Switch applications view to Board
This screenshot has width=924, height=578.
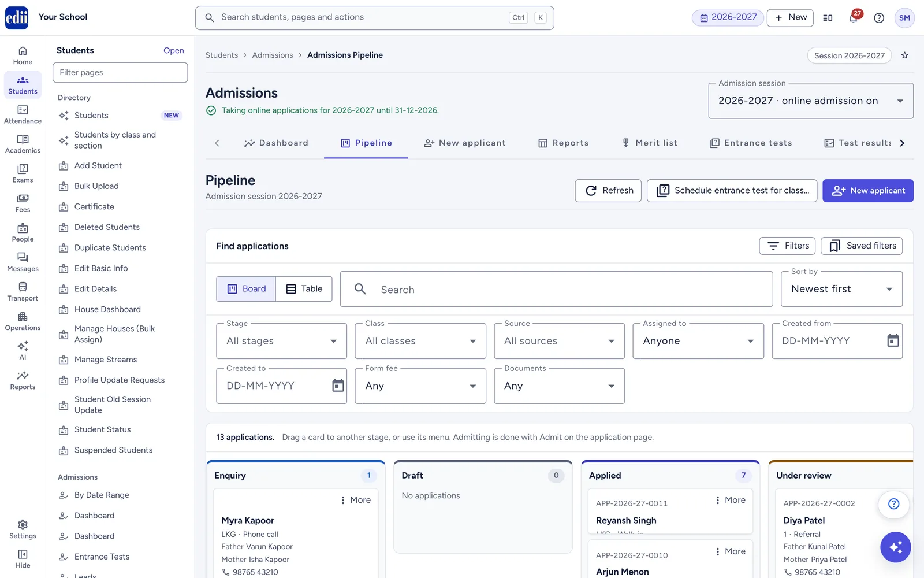click(246, 289)
